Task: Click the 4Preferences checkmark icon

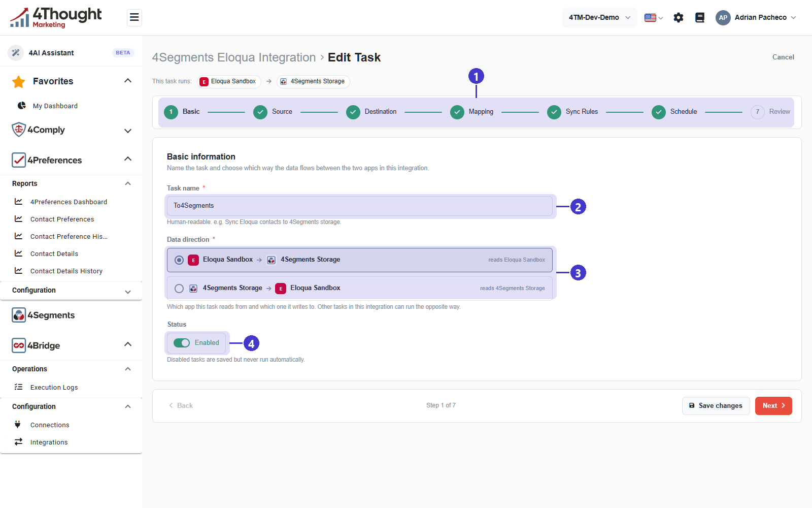Action: tap(19, 160)
